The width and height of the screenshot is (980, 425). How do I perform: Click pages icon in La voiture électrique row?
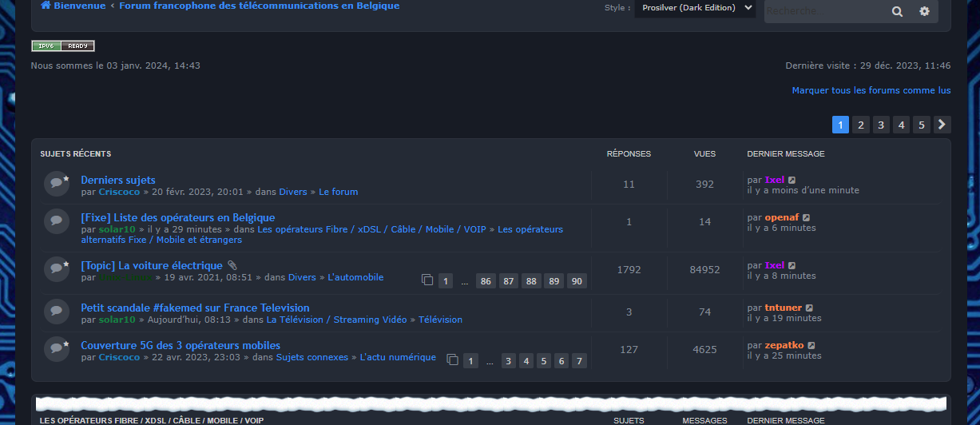(427, 280)
